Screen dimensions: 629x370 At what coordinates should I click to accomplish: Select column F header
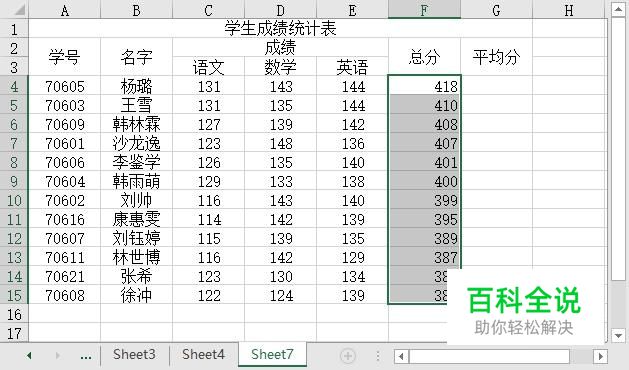point(424,10)
